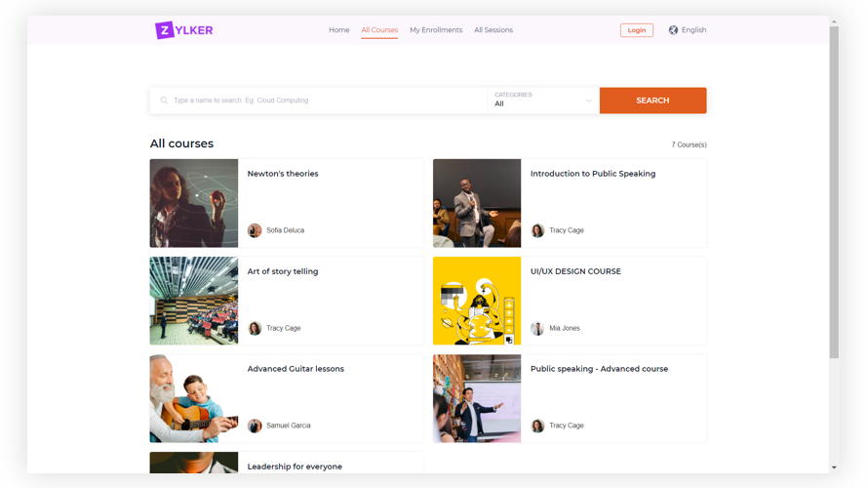Open Leadership for everyone course title

[x=295, y=467]
